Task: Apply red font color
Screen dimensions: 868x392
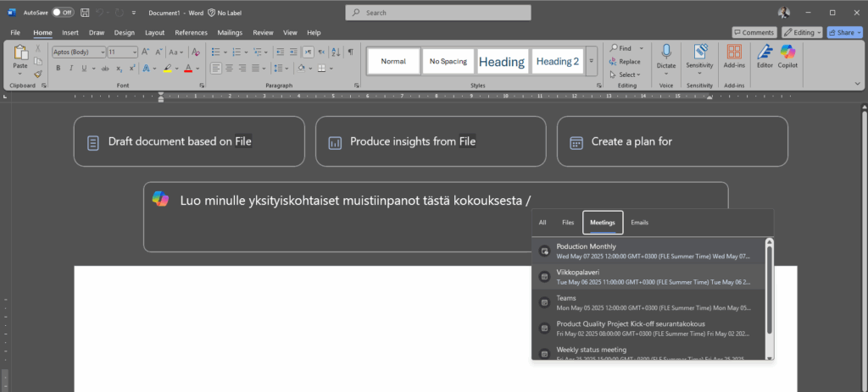Action: tap(188, 69)
